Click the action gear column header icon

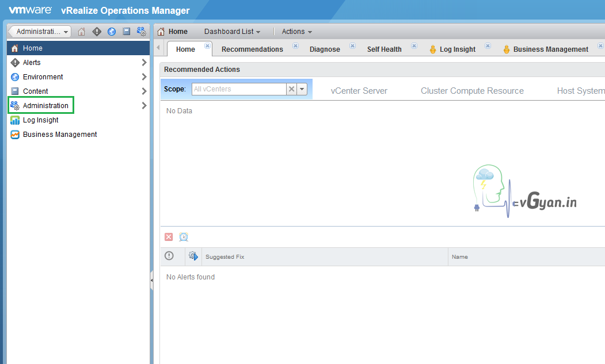(193, 256)
